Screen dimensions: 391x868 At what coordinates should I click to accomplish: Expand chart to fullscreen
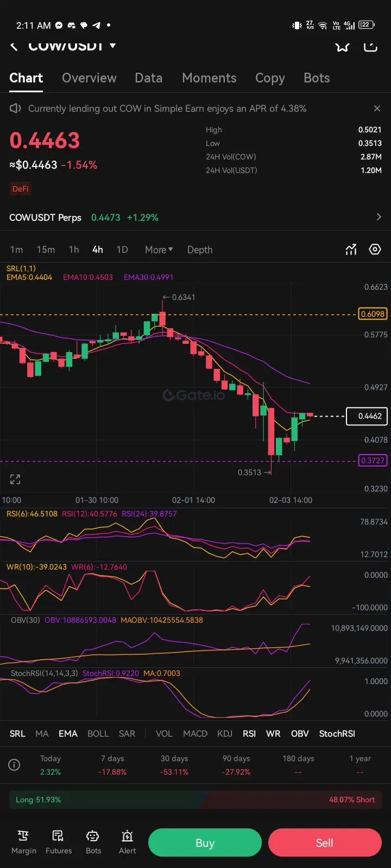coord(15,479)
